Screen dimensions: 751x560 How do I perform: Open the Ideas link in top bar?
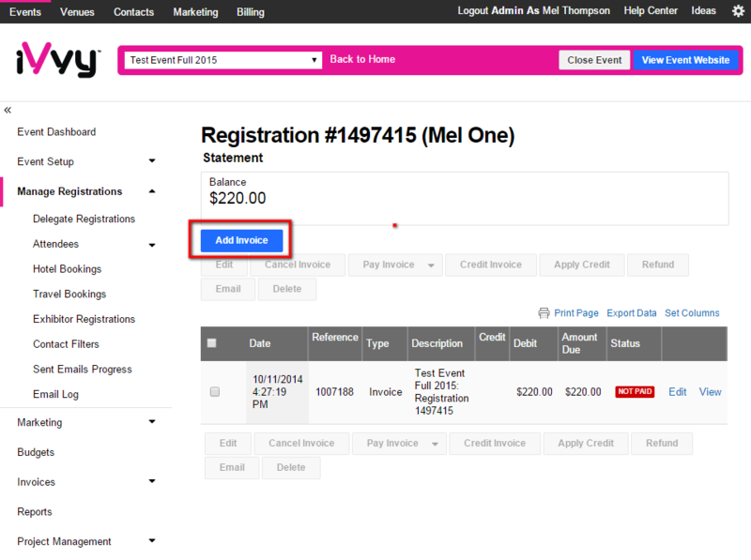tap(703, 10)
